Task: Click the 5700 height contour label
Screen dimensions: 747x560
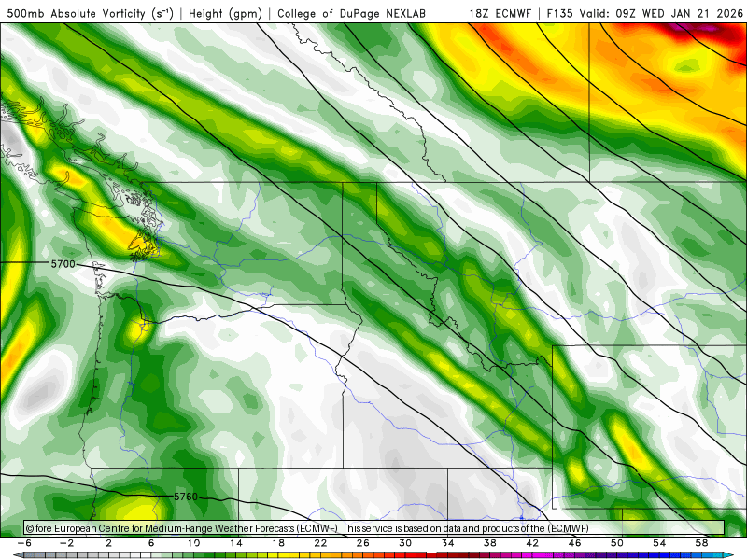Action: [x=63, y=264]
